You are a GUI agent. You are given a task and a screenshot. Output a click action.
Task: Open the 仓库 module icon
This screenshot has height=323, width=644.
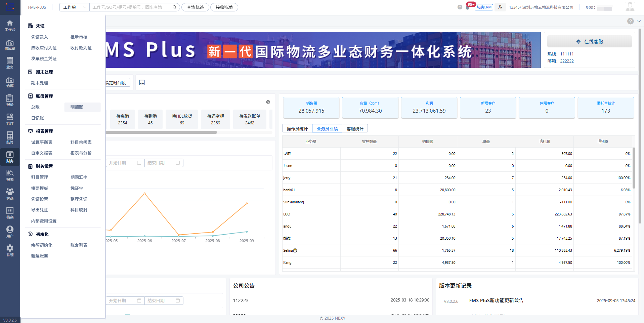click(x=10, y=81)
